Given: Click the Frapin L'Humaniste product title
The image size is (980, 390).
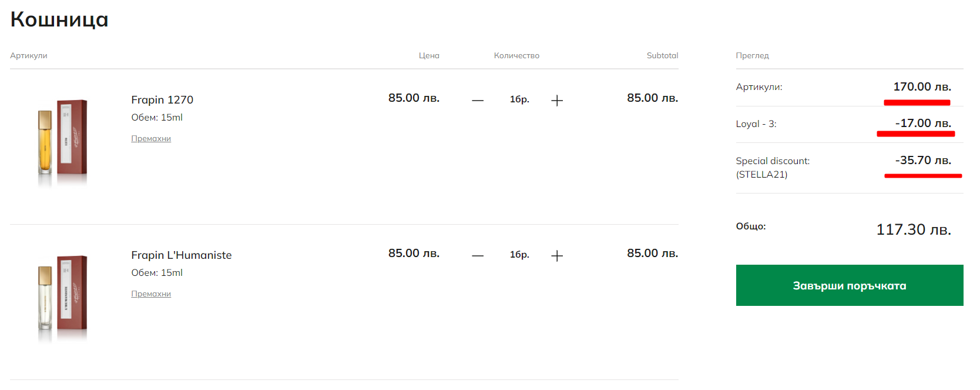Looking at the screenshot, I should (x=182, y=255).
